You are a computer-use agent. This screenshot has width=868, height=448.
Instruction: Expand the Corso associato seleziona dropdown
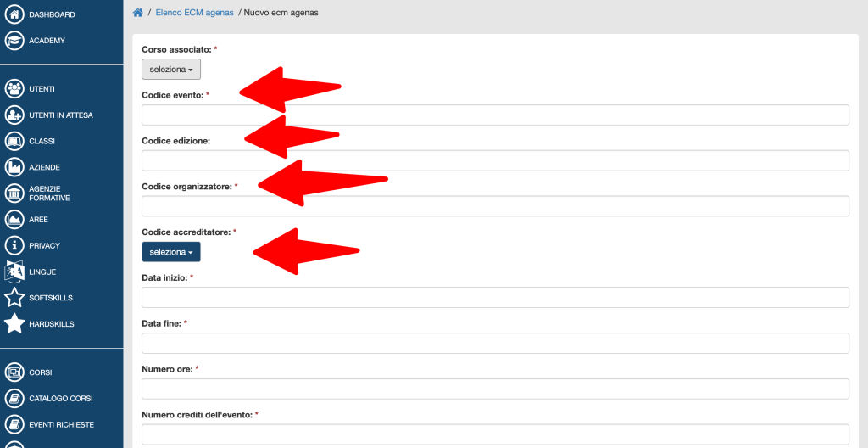pos(171,70)
